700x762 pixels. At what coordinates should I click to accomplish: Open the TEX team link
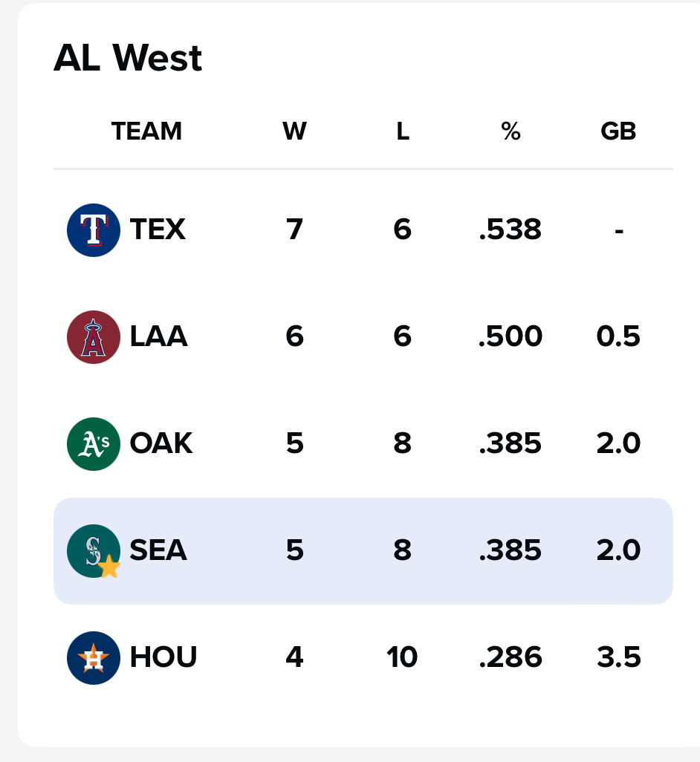158,229
